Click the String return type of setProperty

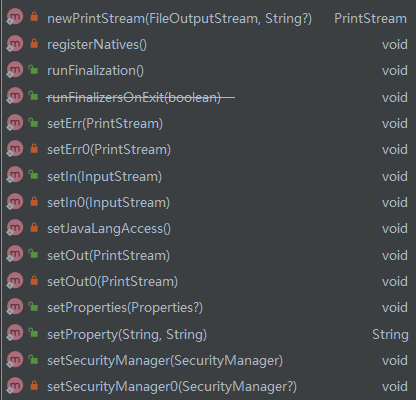click(x=390, y=335)
